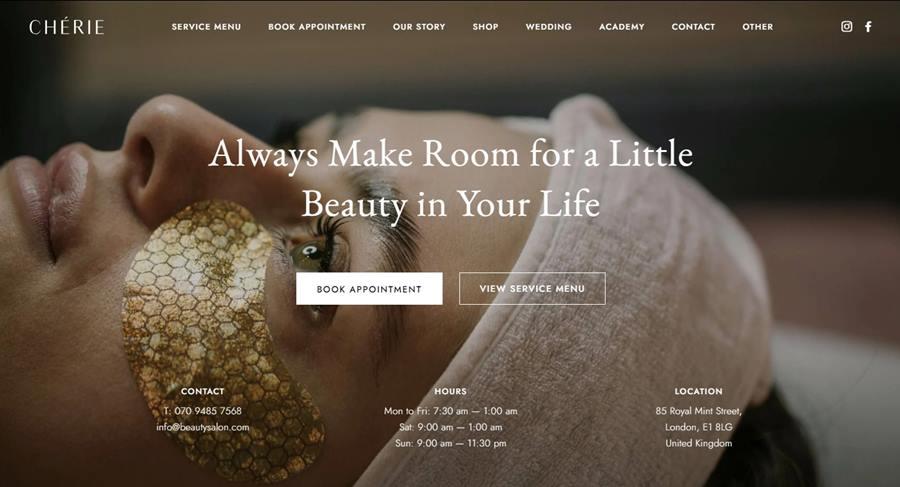Screen dimensions: 900x487
Task: Go to Book Appointment in navigation
Action: coord(317,26)
